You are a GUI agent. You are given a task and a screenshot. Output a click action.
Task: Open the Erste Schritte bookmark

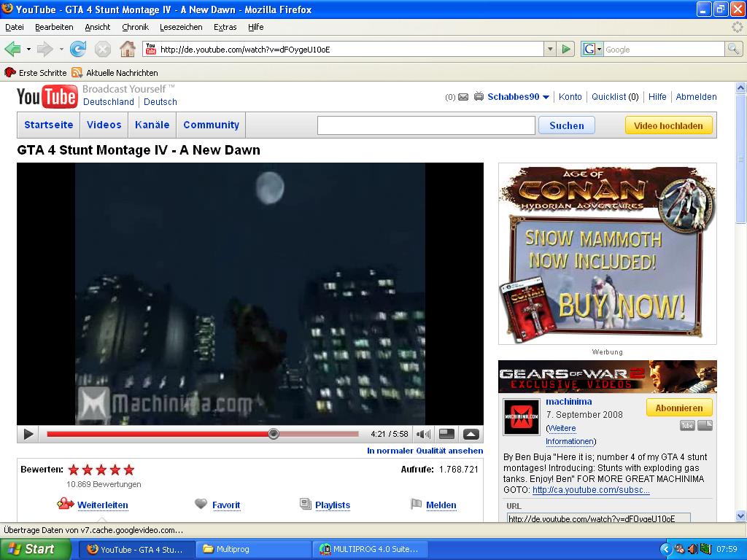36,72
